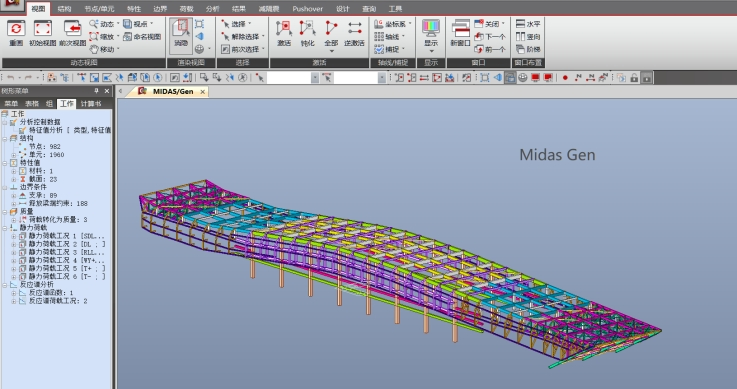Expand the 支承: 89 tree node
Screen dimensions: 737x389
pos(14,195)
